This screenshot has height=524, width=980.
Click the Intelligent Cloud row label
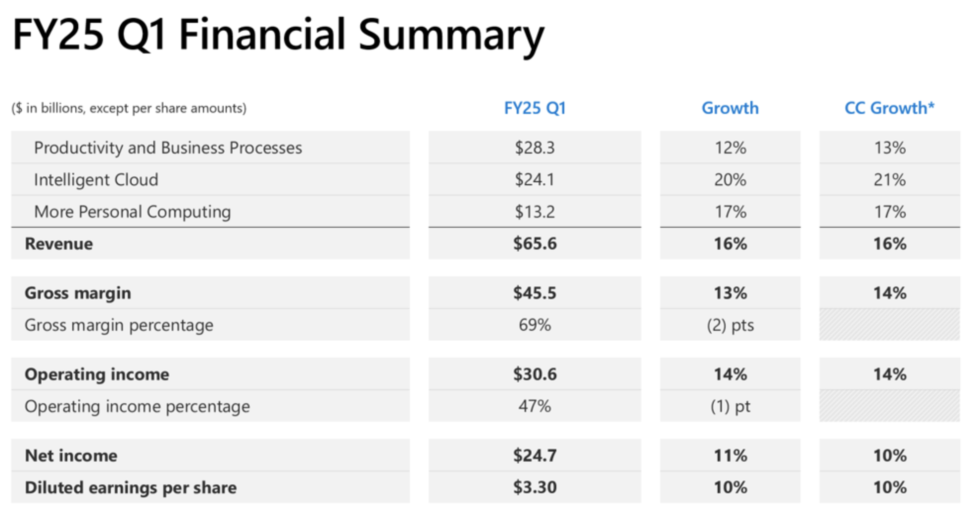[x=96, y=180]
